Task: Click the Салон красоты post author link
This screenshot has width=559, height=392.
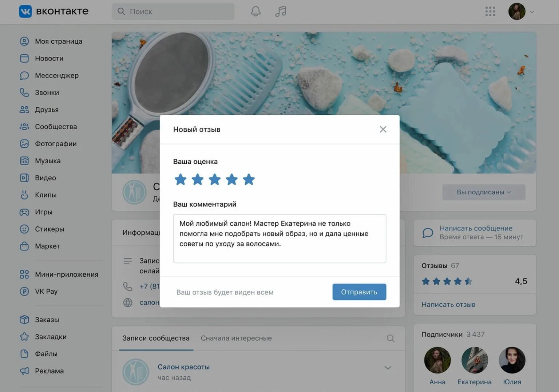Action: coord(183,367)
